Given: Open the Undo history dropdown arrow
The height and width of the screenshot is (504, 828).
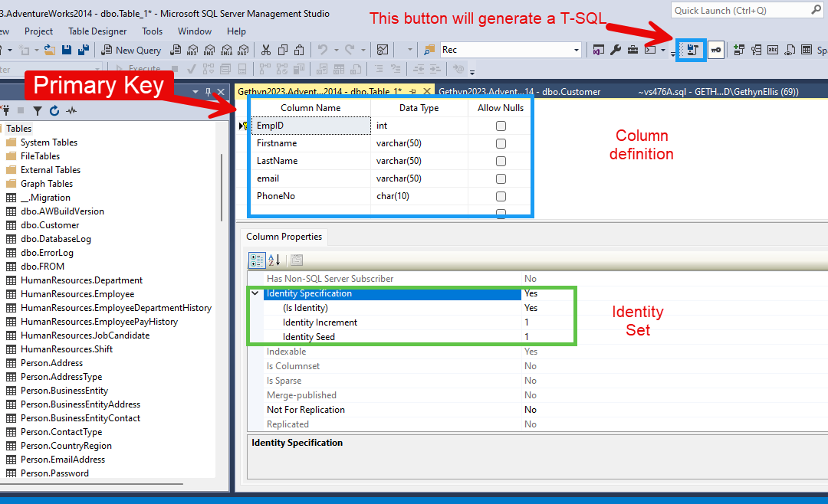Looking at the screenshot, I should (336, 50).
